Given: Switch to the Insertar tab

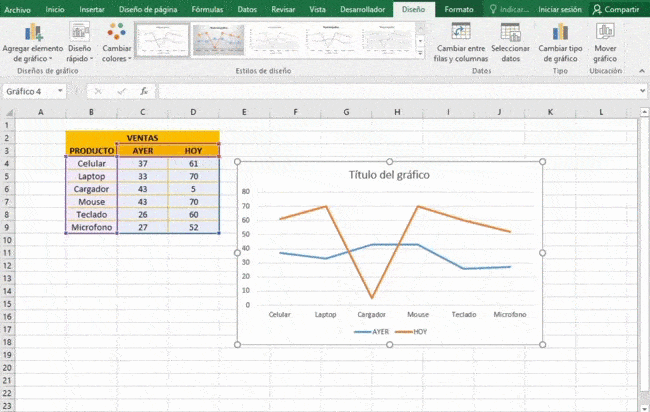Looking at the screenshot, I should 92,9.
